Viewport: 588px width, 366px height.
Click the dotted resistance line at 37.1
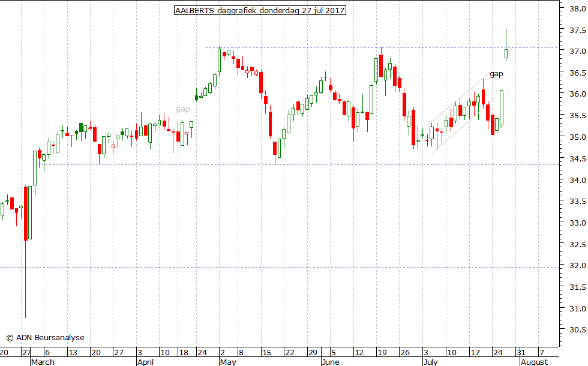click(382, 47)
